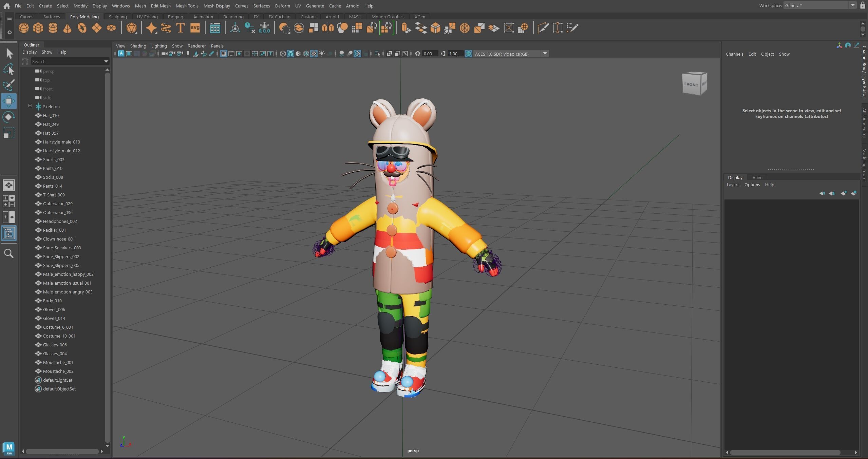Image resolution: width=868 pixels, height=459 pixels.
Task: Expand the Skeleton node in the Outliner
Action: 30,106
